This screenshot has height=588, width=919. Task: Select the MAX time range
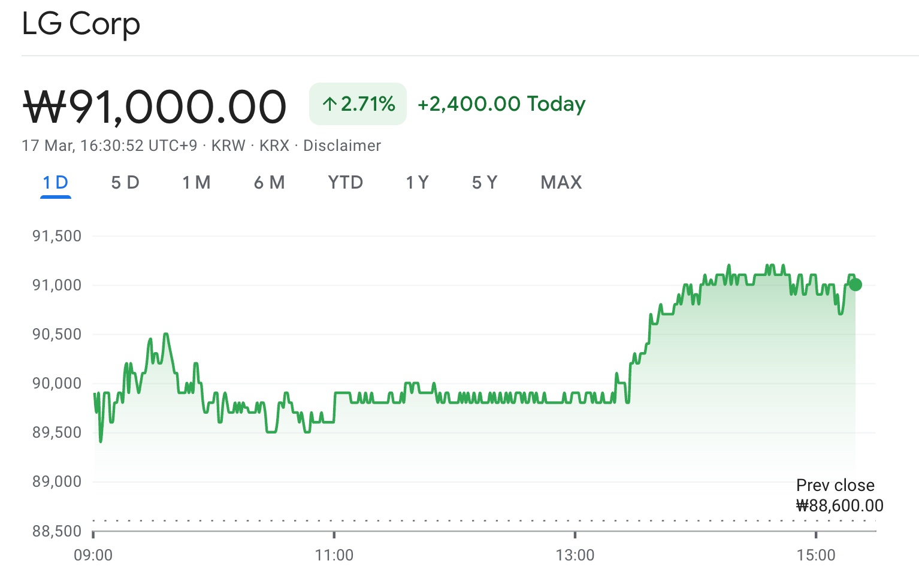coord(561,183)
